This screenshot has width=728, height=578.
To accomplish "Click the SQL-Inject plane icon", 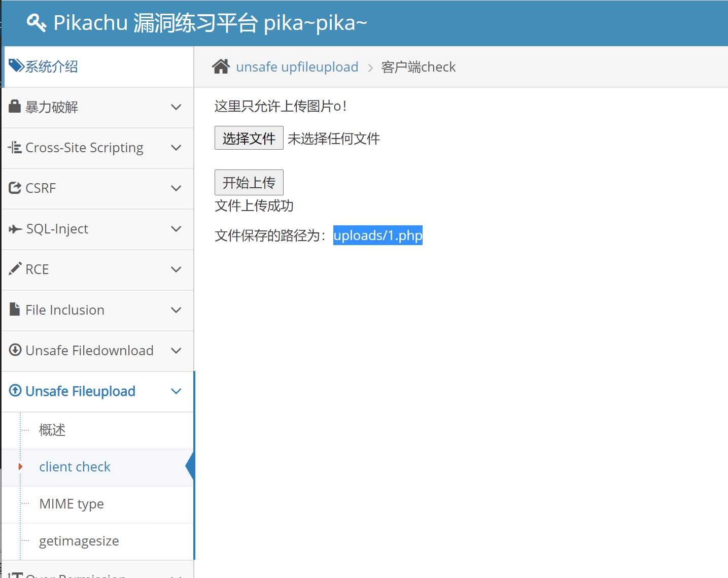I will (15, 229).
